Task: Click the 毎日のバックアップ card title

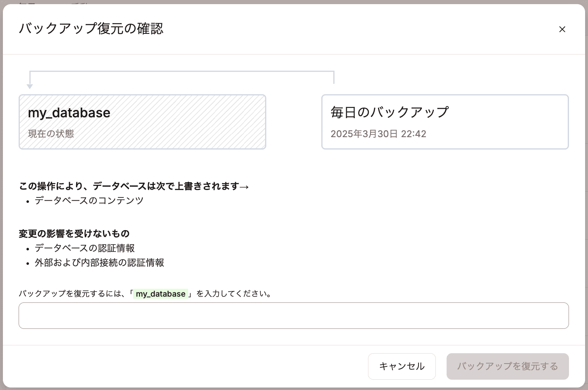Action: pyautogui.click(x=390, y=112)
